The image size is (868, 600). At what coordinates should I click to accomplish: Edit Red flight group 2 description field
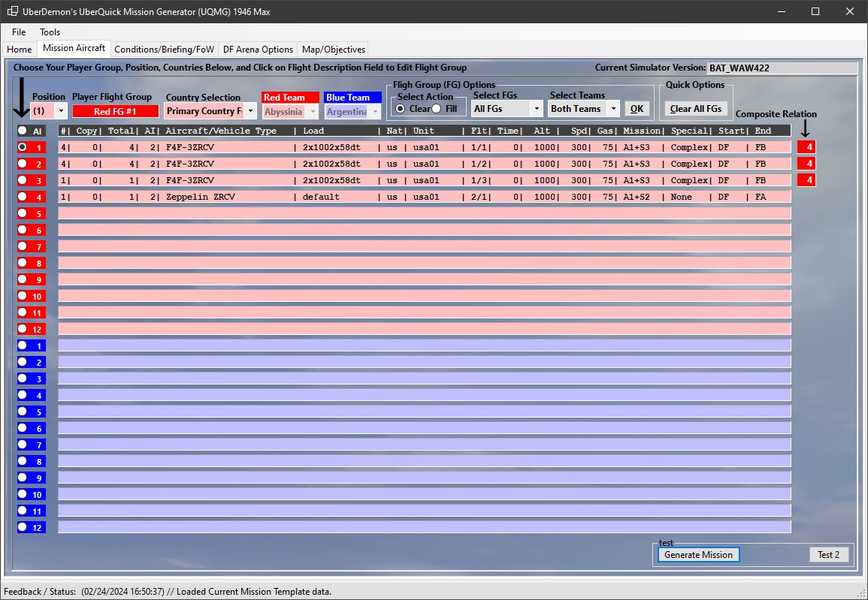(425, 164)
